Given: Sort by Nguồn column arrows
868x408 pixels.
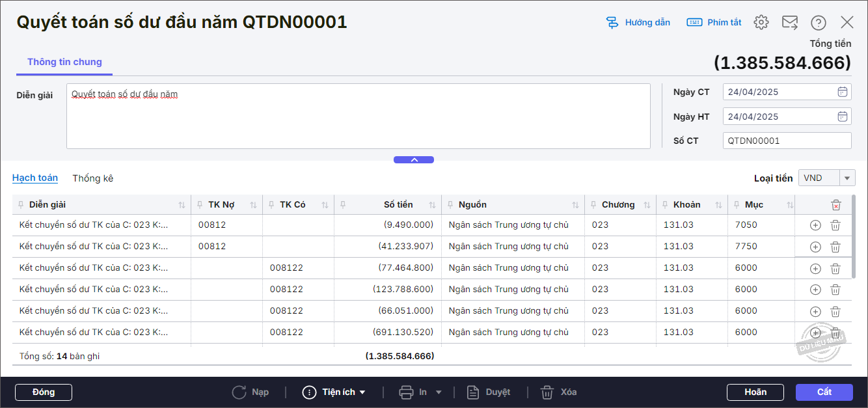Looking at the screenshot, I should point(575,205).
